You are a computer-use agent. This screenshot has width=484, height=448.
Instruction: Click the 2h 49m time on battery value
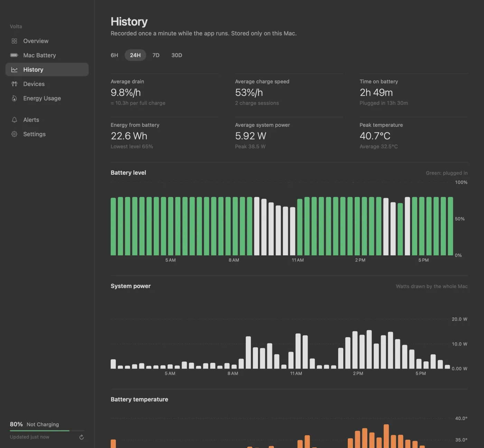(376, 93)
